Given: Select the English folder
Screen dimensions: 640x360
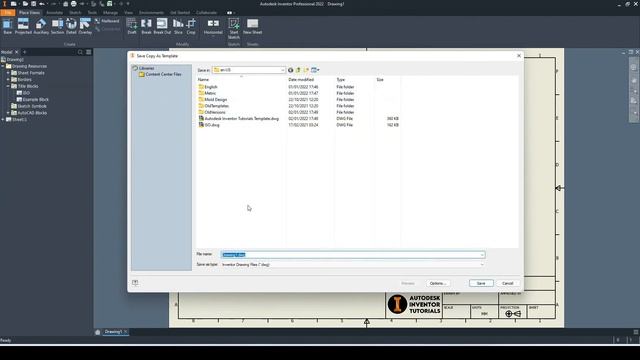Looking at the screenshot, I should pos(208,87).
